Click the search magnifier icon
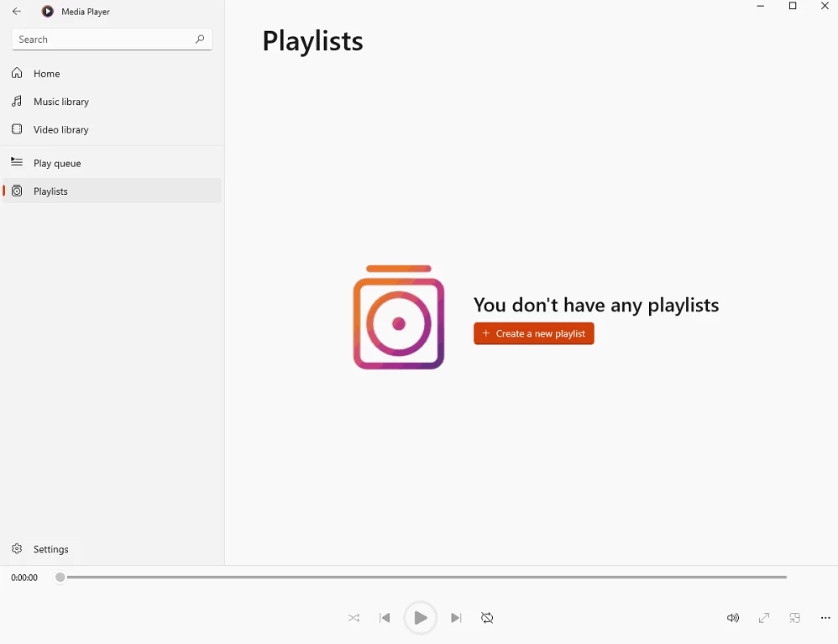 (200, 39)
